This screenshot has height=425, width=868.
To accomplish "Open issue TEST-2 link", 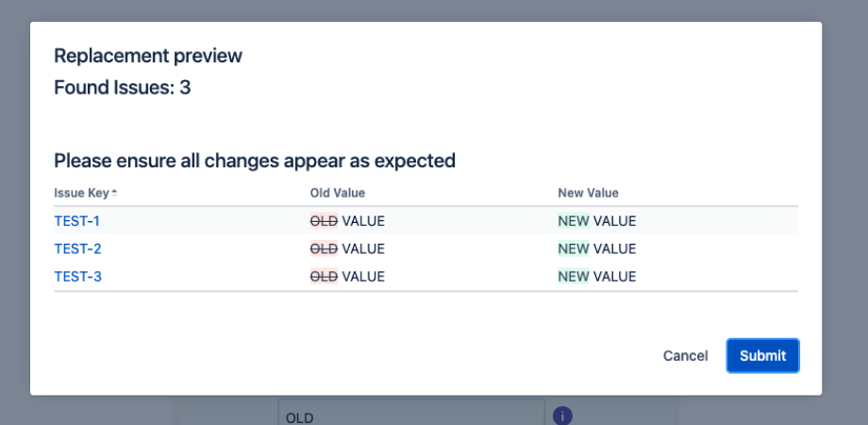I will point(77,248).
